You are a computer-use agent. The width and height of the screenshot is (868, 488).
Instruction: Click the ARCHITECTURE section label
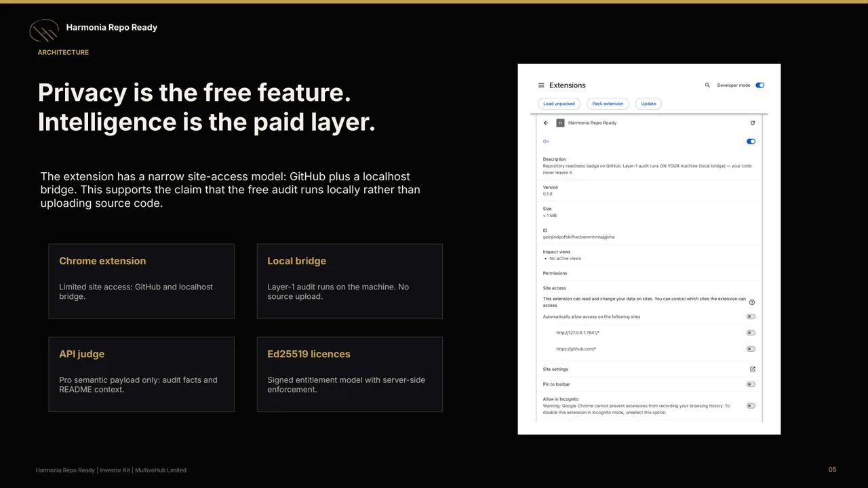pyautogui.click(x=63, y=52)
